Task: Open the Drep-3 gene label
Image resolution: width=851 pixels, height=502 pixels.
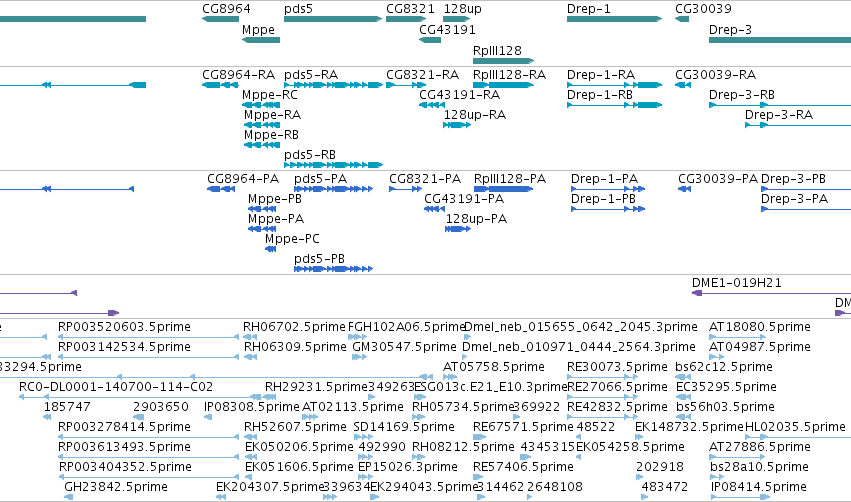Action: click(x=730, y=30)
